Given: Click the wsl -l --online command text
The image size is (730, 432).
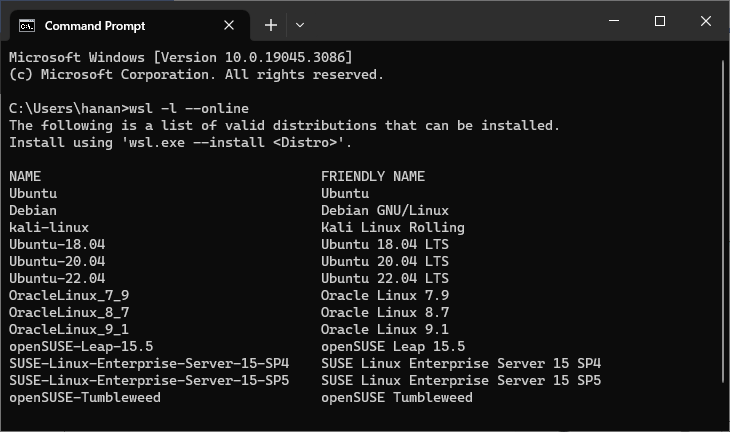Looking at the screenshot, I should [x=189, y=108].
